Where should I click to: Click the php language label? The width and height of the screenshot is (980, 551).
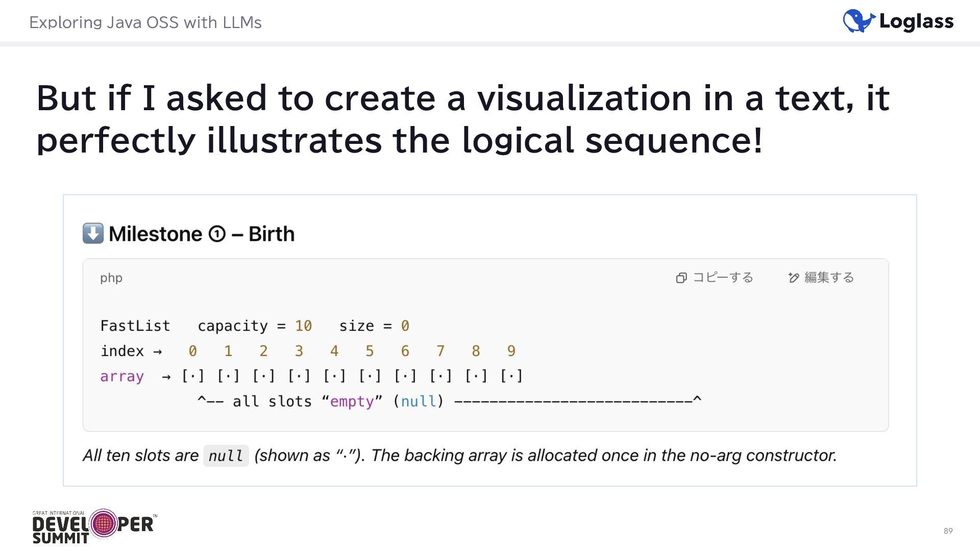(x=111, y=278)
